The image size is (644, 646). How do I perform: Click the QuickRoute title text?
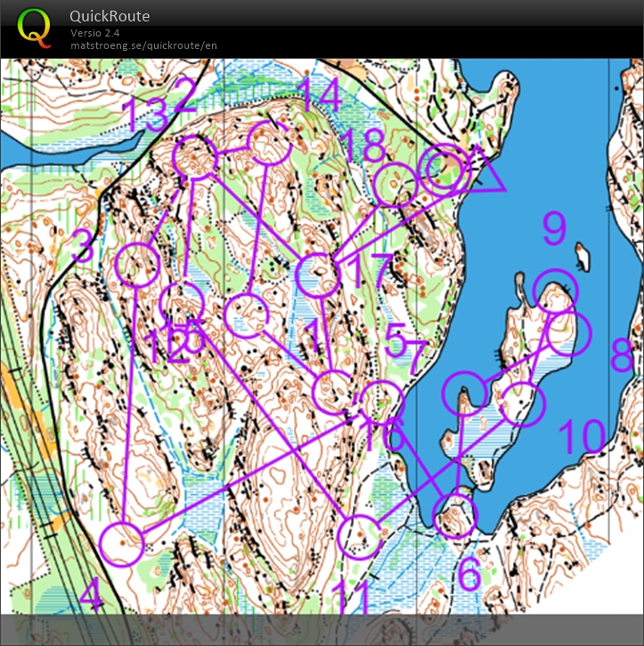(110, 16)
